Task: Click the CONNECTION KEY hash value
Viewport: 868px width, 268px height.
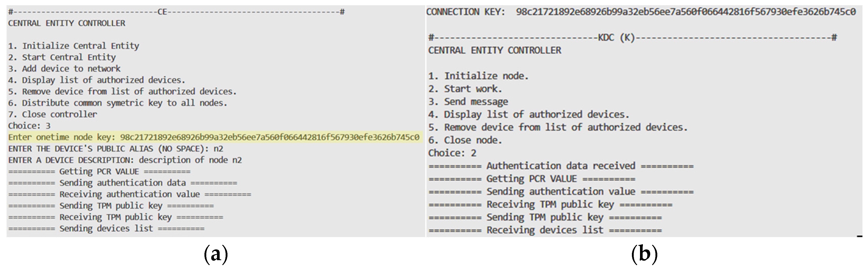Action: click(685, 12)
